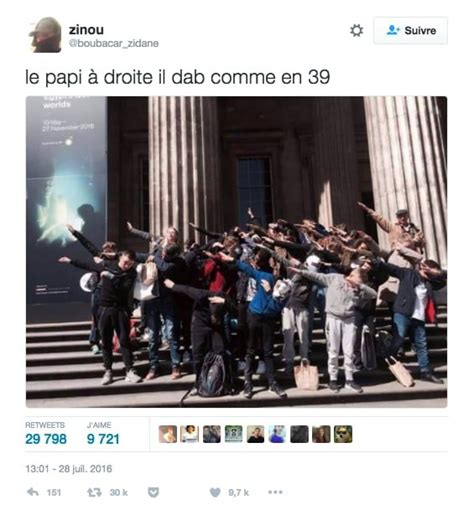Click the Suivre follow button
Screen dimensions: 474x520
pyautogui.click(x=410, y=30)
